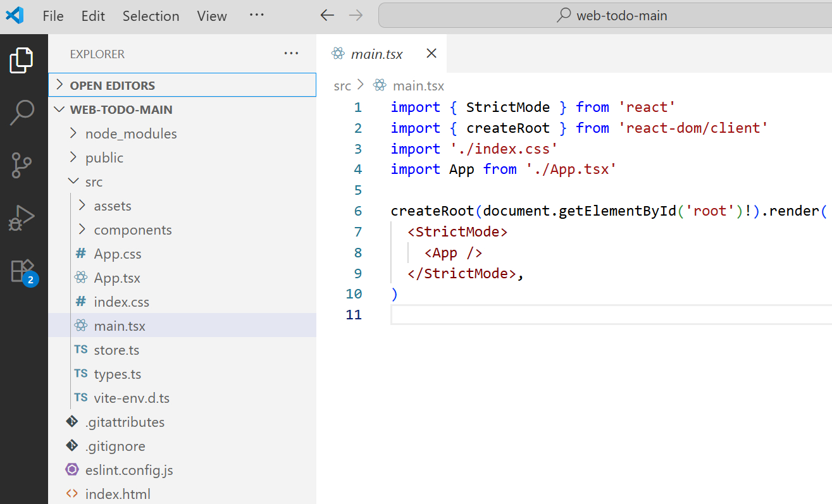The height and width of the screenshot is (504, 832).
Task: Click the Explorer more actions ellipsis
Action: point(291,54)
